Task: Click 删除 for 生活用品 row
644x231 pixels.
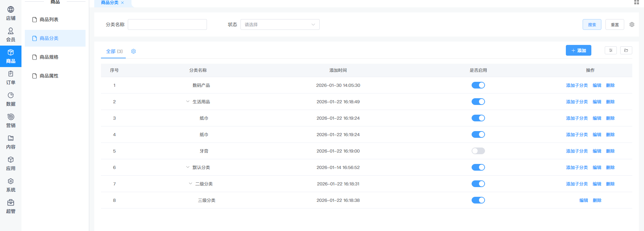Action: [610, 102]
